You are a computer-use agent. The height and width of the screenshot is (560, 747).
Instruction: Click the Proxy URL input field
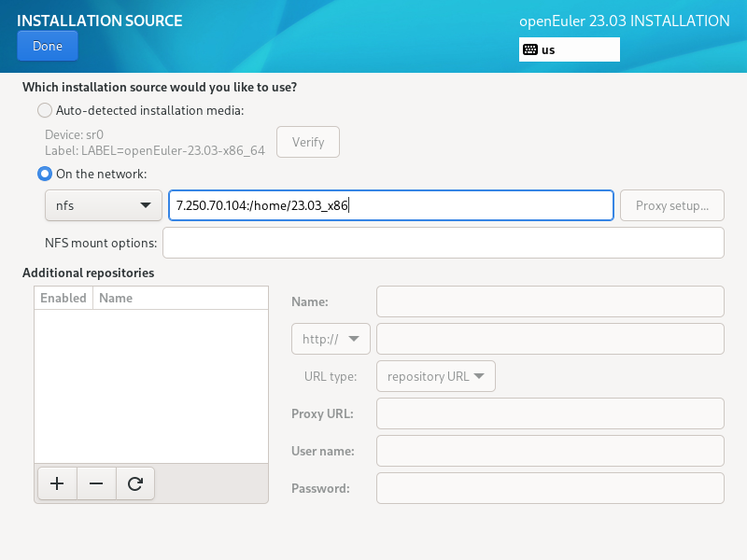(550, 413)
